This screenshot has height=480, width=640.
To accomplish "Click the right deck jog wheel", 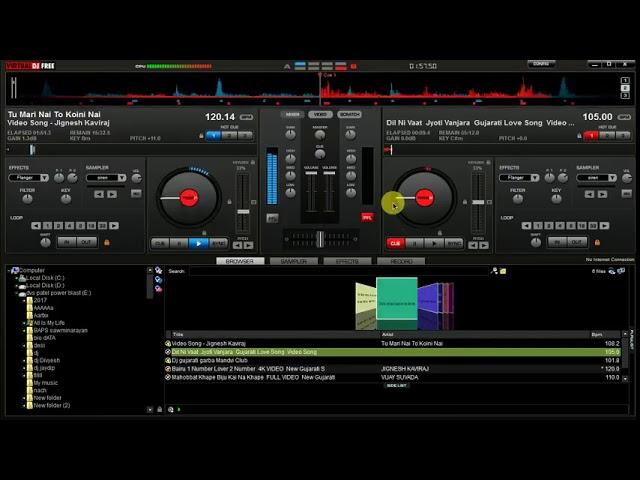I will coord(424,197).
